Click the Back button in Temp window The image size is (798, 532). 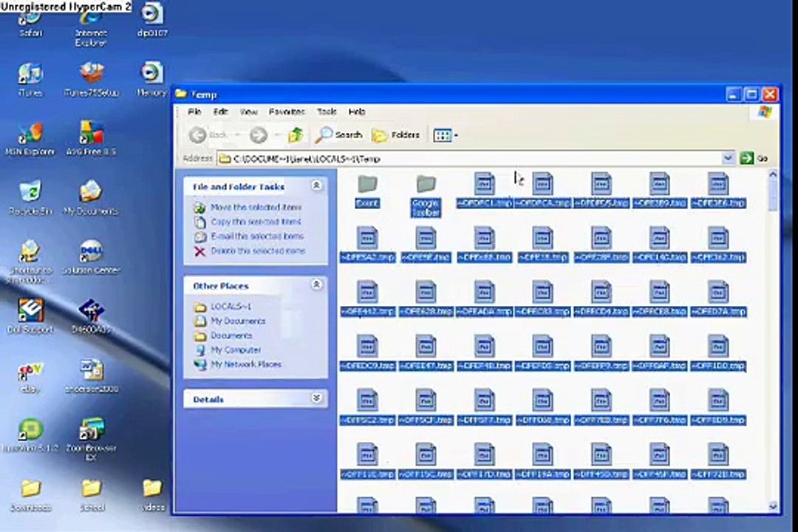coord(208,135)
